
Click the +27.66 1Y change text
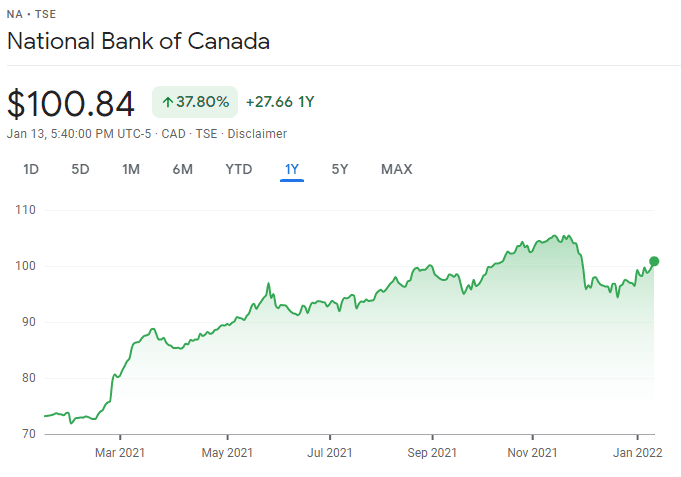coord(280,102)
